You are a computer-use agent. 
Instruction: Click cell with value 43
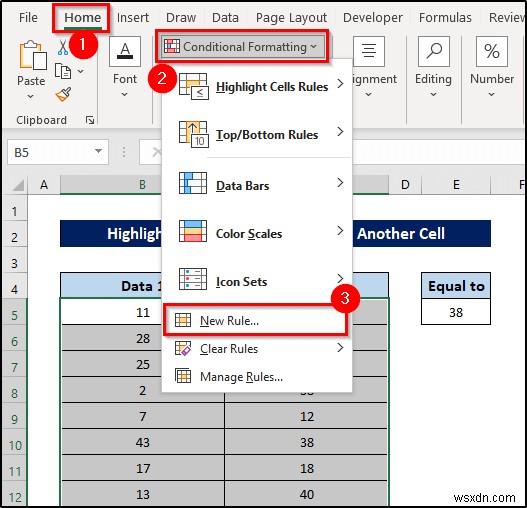tap(143, 442)
